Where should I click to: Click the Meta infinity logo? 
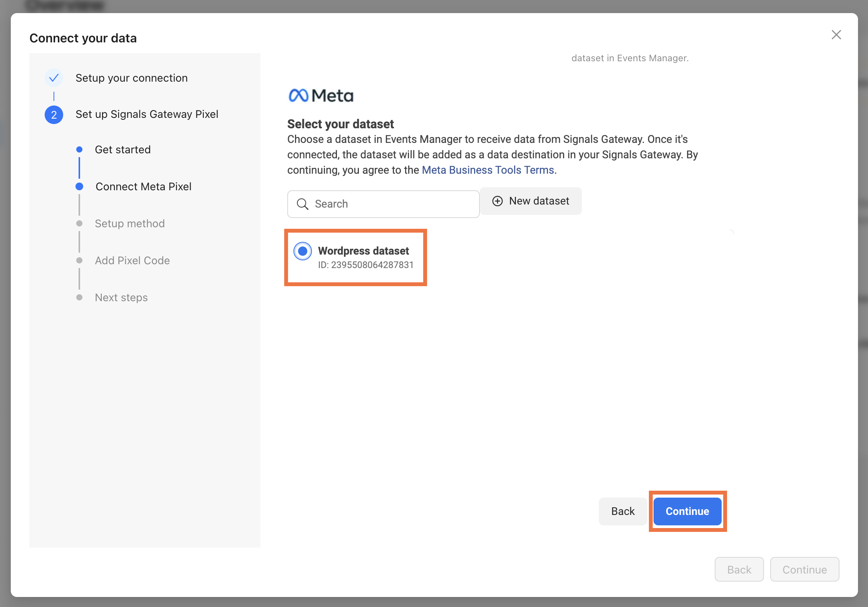coord(298,96)
